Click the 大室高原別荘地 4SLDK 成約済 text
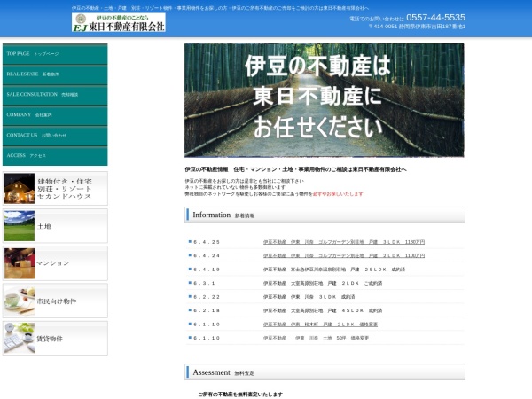The image size is (532, 399). [x=323, y=310]
